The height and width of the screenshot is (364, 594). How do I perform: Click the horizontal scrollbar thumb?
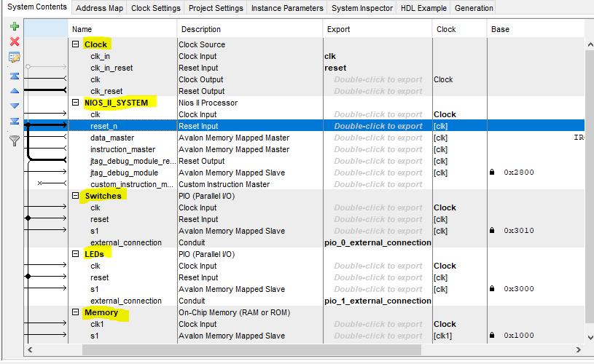pyautogui.click(x=251, y=349)
